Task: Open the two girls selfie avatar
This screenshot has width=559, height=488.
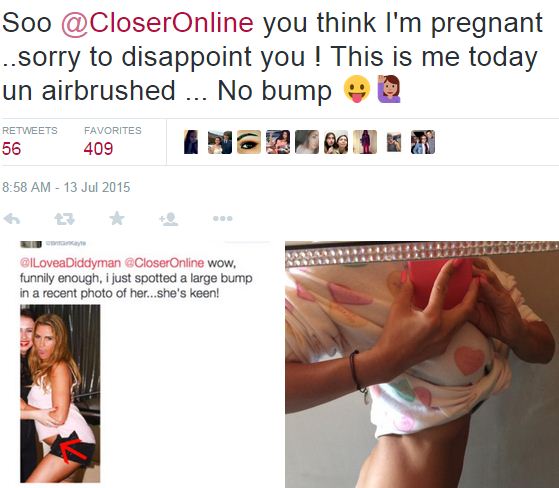Action: pyautogui.click(x=336, y=142)
